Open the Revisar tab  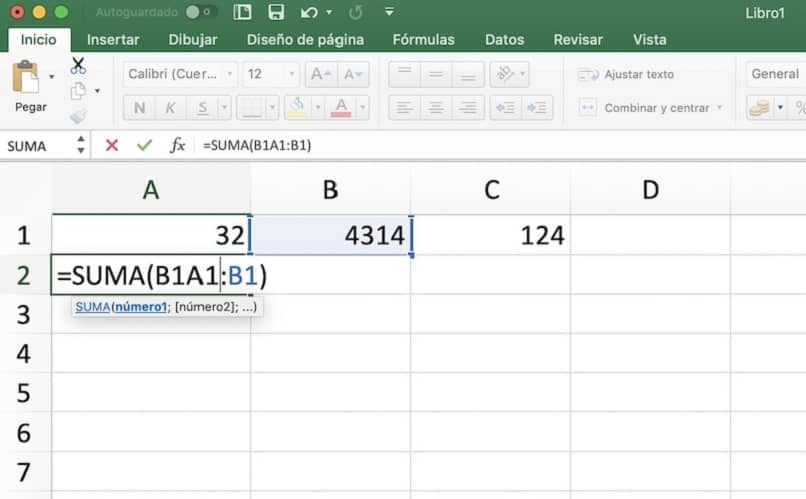(x=578, y=40)
